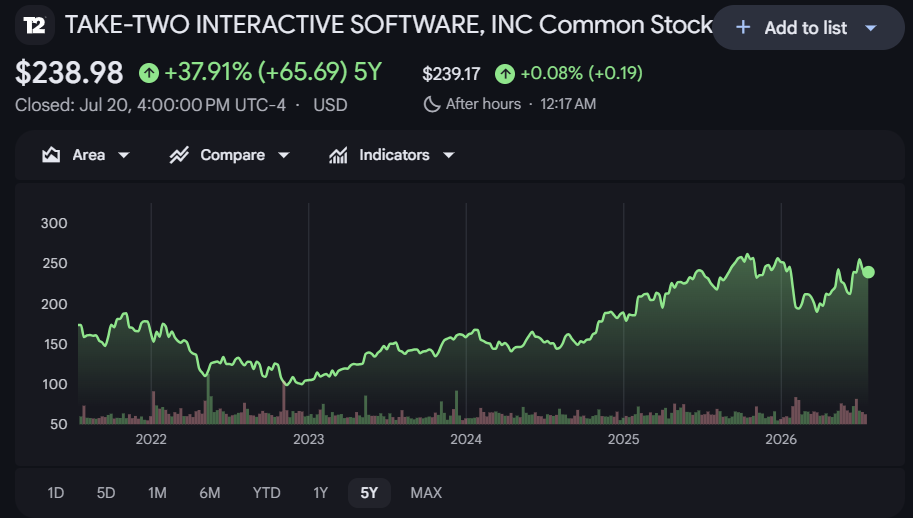Choose the 6M time range
This screenshot has width=913, height=518.
pyautogui.click(x=210, y=493)
